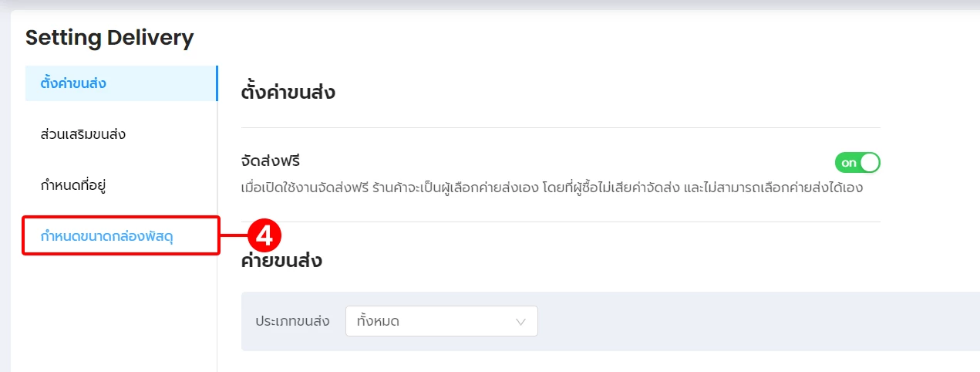Select กำหนดที่อยู่ in the sidebar

click(x=73, y=185)
